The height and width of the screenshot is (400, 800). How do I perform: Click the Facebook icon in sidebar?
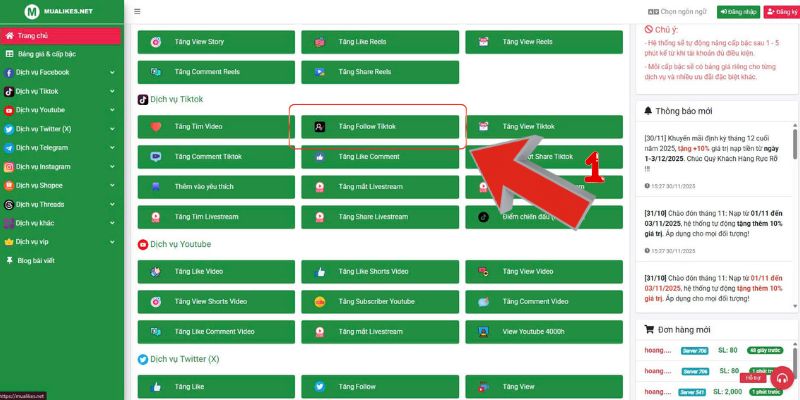(x=9, y=73)
